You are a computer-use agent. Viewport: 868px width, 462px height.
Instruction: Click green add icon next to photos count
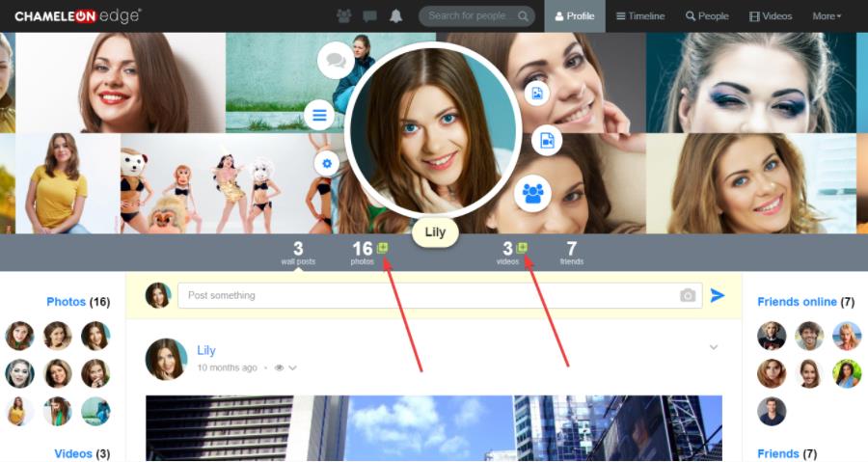(x=383, y=249)
